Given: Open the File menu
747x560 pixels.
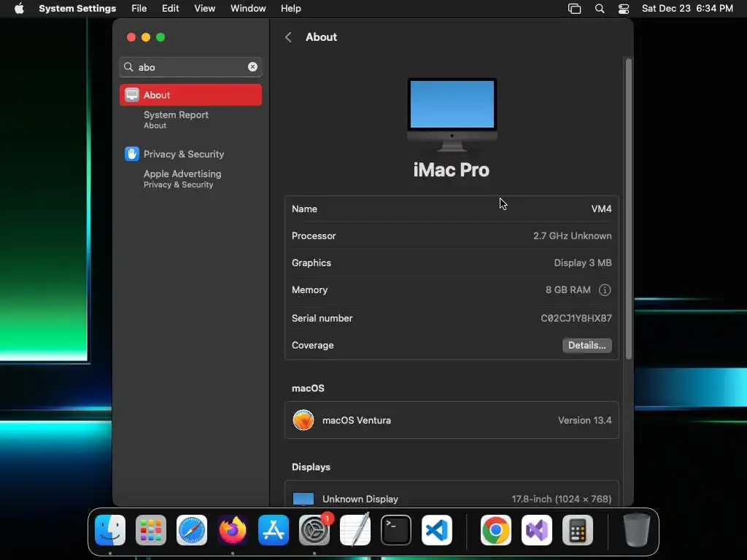Looking at the screenshot, I should [139, 9].
